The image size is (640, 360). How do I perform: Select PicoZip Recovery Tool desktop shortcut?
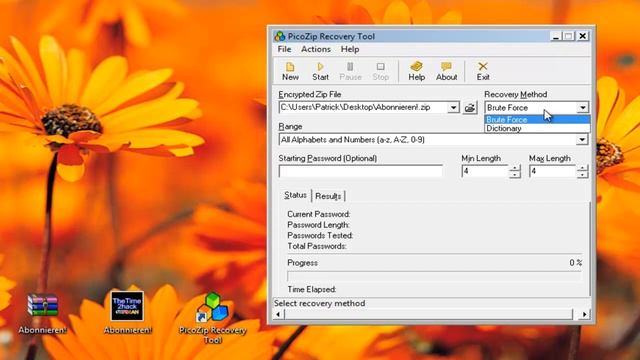tap(212, 318)
